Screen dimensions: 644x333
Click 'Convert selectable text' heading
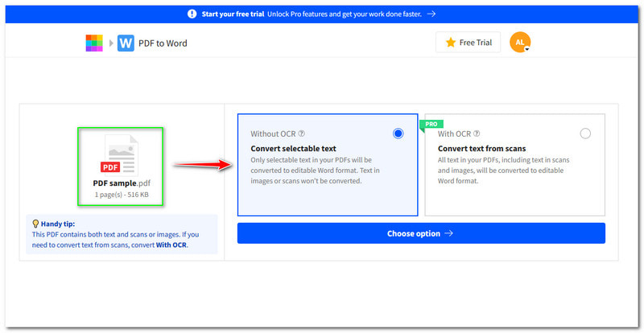pyautogui.click(x=293, y=148)
